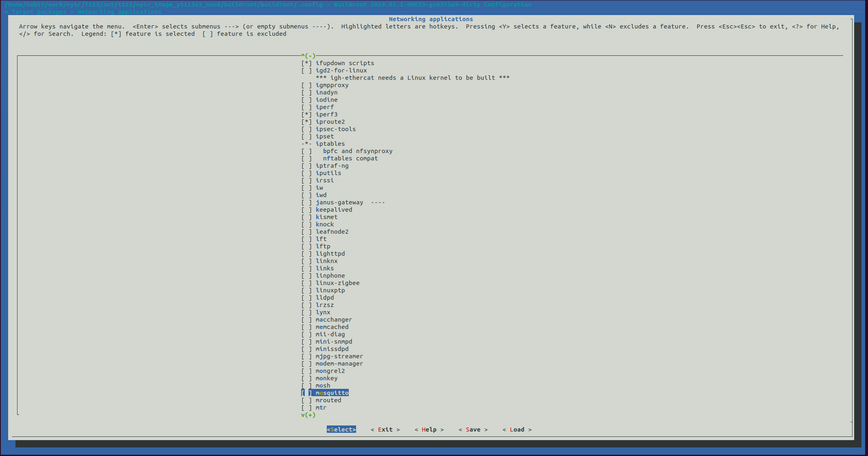Open the Help button
This screenshot has width=868, height=456.
[x=429, y=430]
